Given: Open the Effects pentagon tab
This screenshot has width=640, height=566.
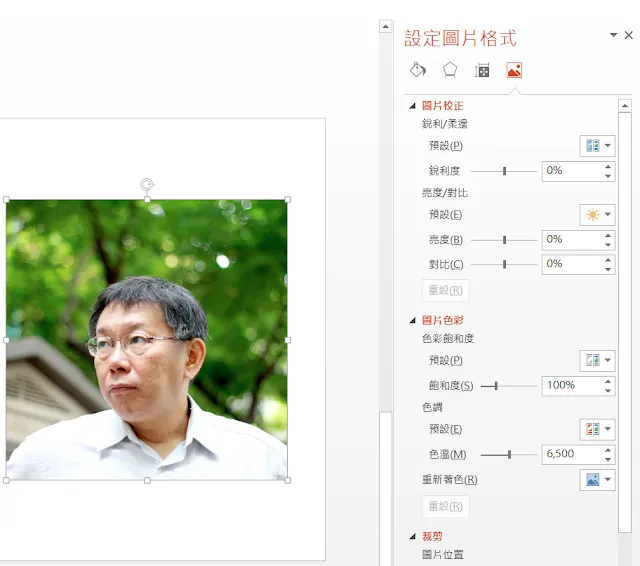Looking at the screenshot, I should [450, 70].
